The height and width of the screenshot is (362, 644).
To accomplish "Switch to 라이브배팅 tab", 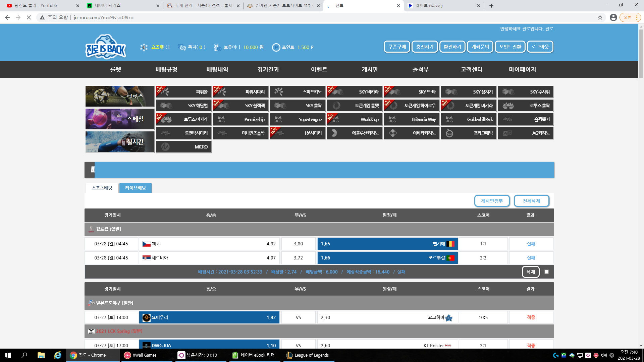I will pyautogui.click(x=136, y=188).
